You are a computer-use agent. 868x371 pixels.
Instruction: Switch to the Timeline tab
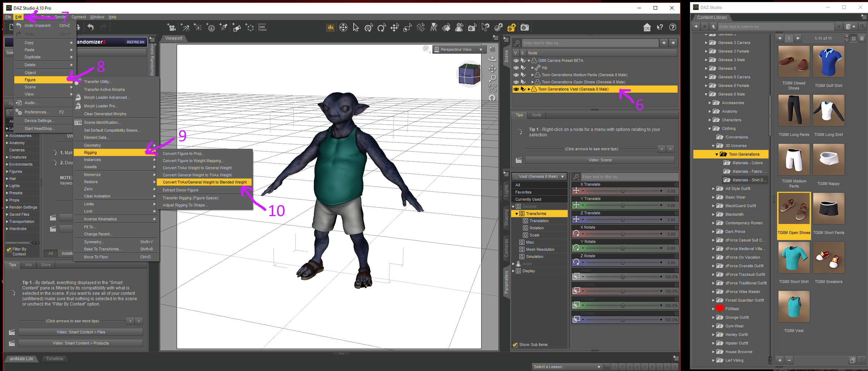(54, 358)
